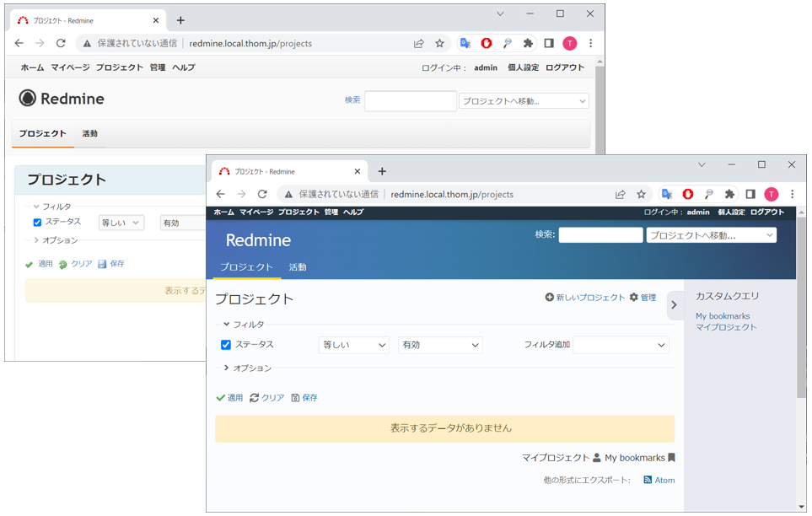Click 保存 link in front window

click(304, 398)
